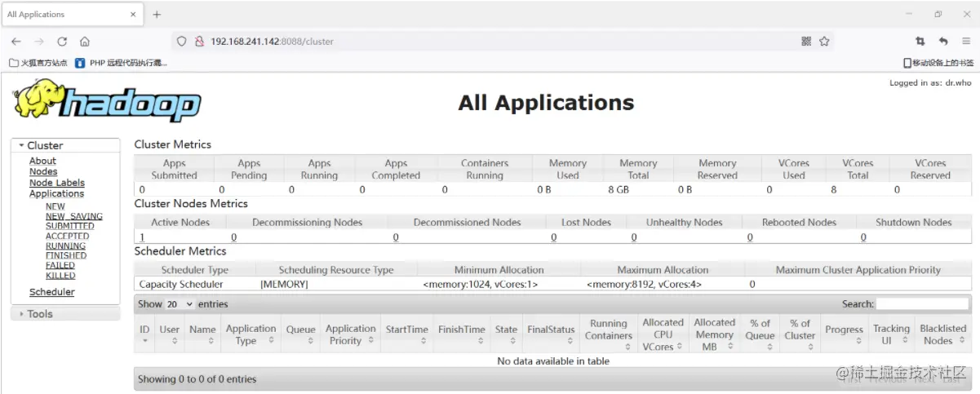Click the Shutdown Nodes count link
Screen dimensions: 980x394
click(x=863, y=237)
